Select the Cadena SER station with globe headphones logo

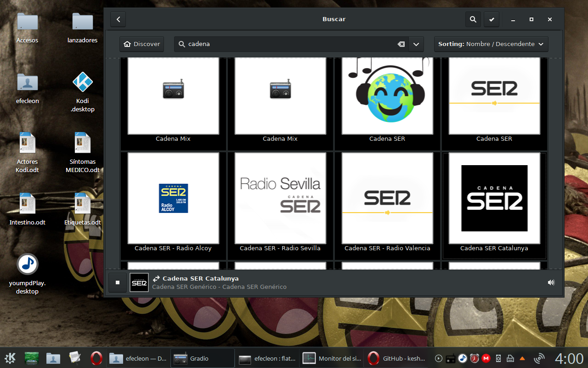(x=387, y=99)
